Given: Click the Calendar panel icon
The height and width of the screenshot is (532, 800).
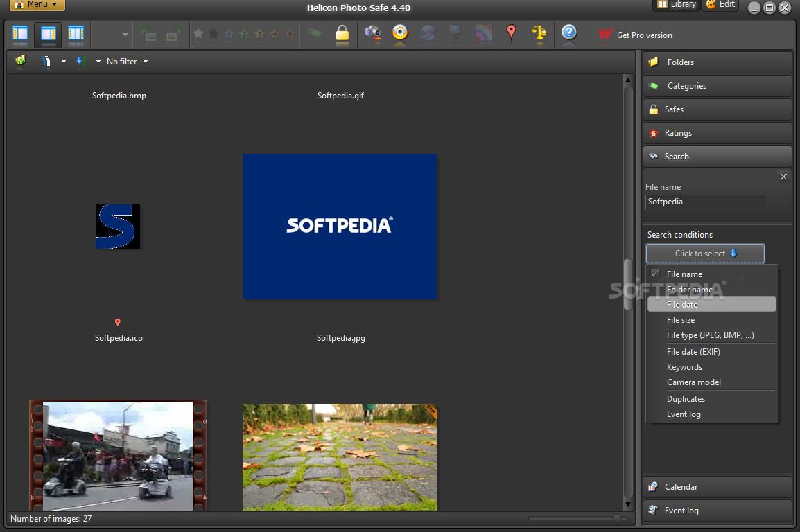Looking at the screenshot, I should coord(653,487).
